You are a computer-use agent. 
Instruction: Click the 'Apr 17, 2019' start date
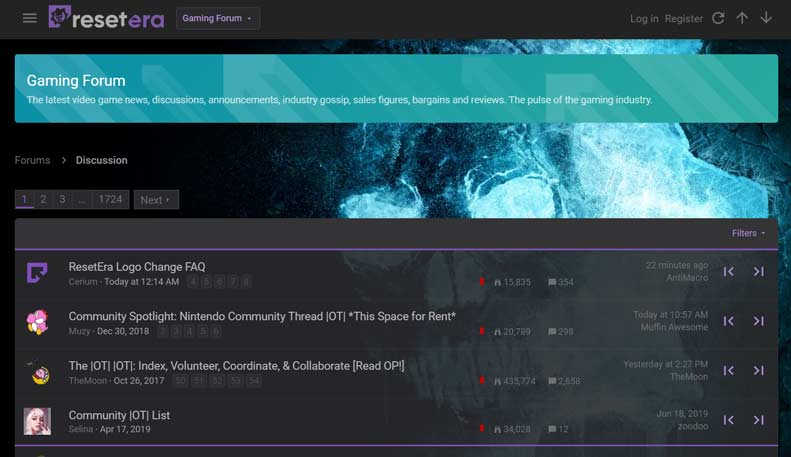coord(125,429)
